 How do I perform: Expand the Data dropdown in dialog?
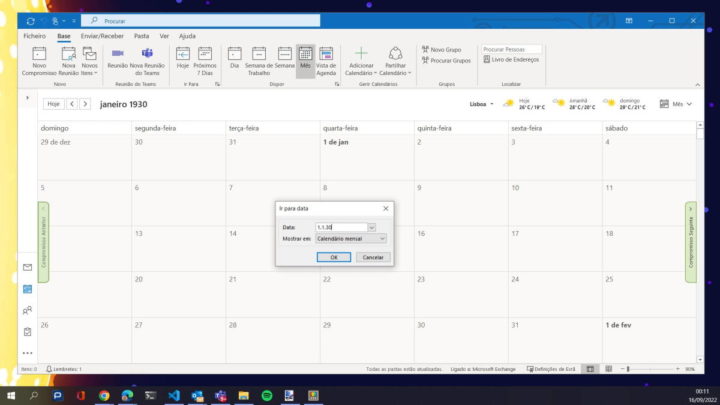(x=371, y=227)
